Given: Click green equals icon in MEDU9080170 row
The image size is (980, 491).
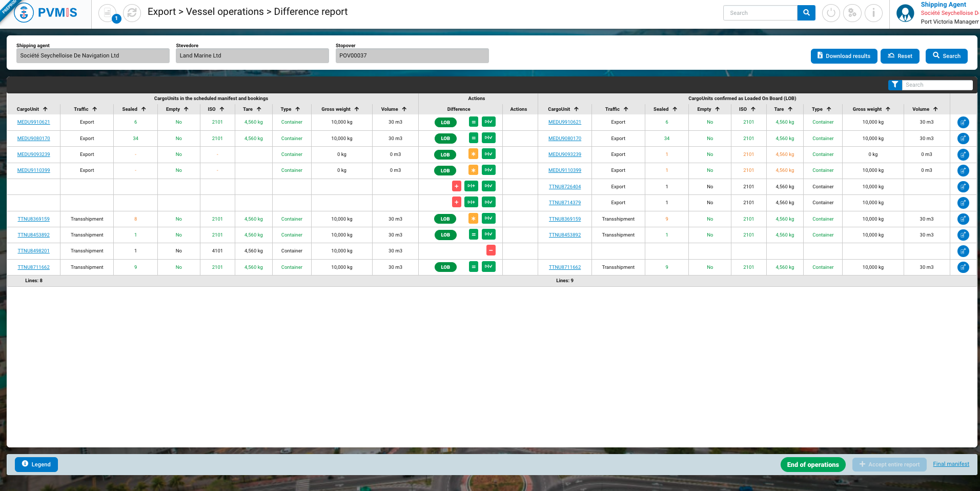Looking at the screenshot, I should tap(473, 138).
